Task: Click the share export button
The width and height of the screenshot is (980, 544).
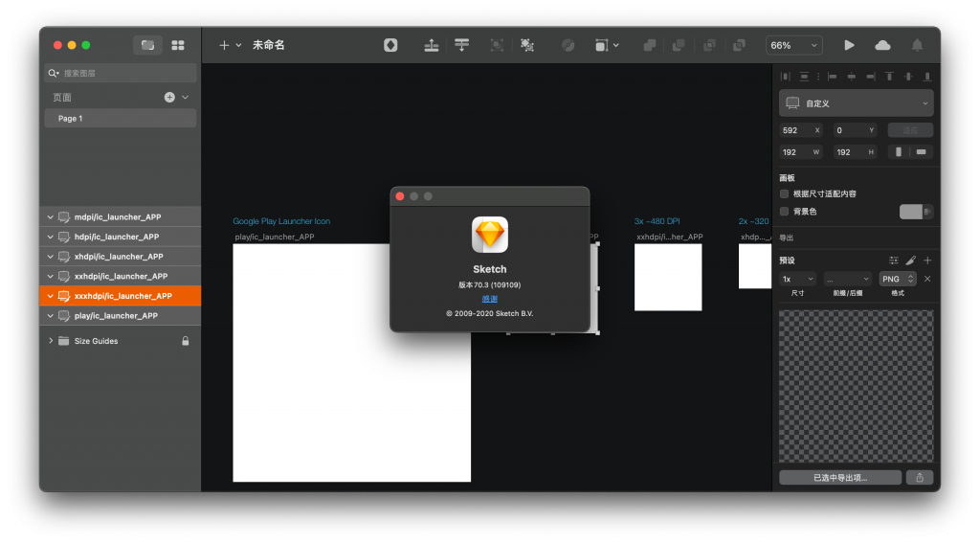Action: pos(920,478)
